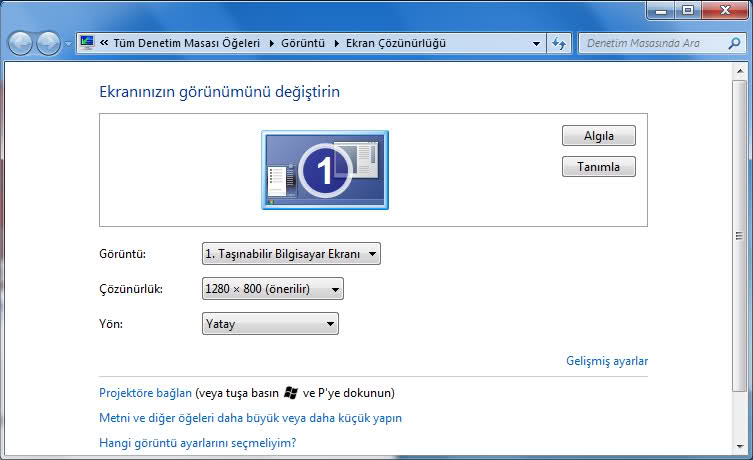Open the Gelişmiş ayarlar link
The height and width of the screenshot is (460, 753).
(x=607, y=361)
